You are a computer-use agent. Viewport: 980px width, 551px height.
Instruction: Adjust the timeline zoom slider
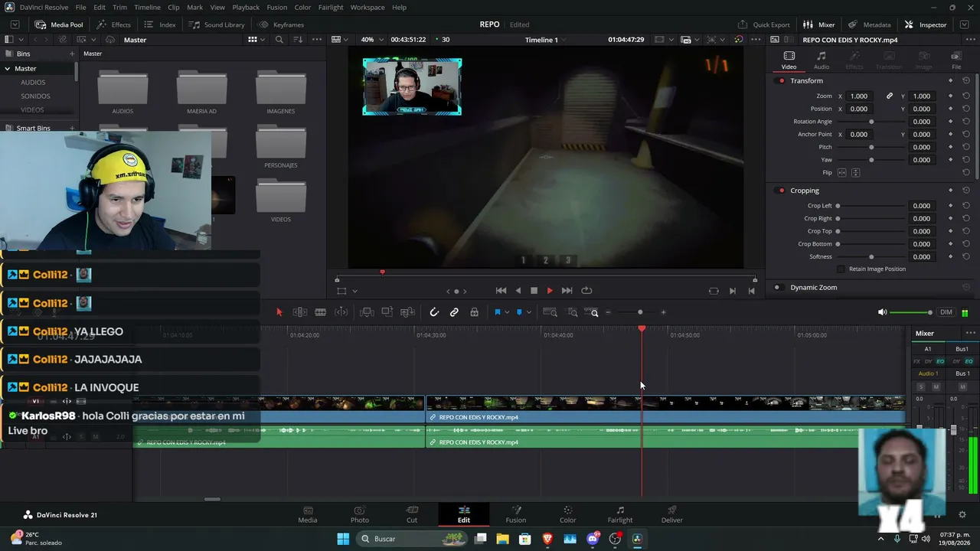click(x=640, y=312)
